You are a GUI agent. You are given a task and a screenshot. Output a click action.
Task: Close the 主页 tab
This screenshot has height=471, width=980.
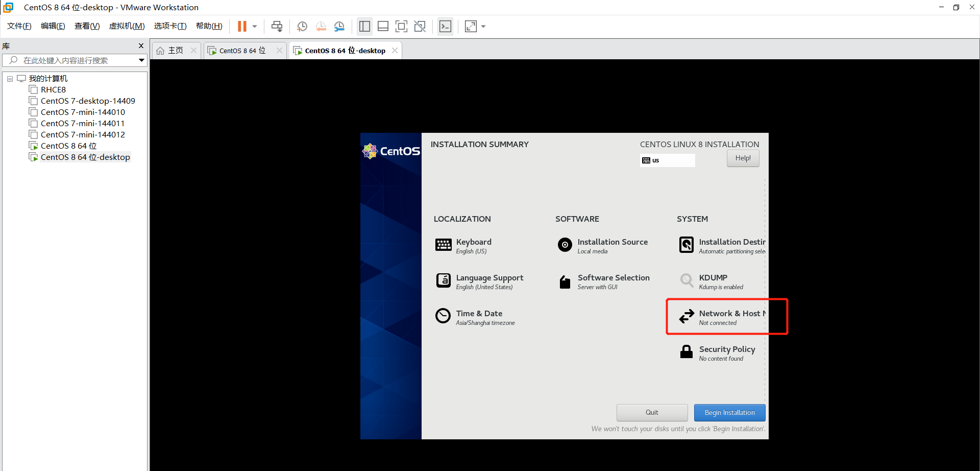193,51
